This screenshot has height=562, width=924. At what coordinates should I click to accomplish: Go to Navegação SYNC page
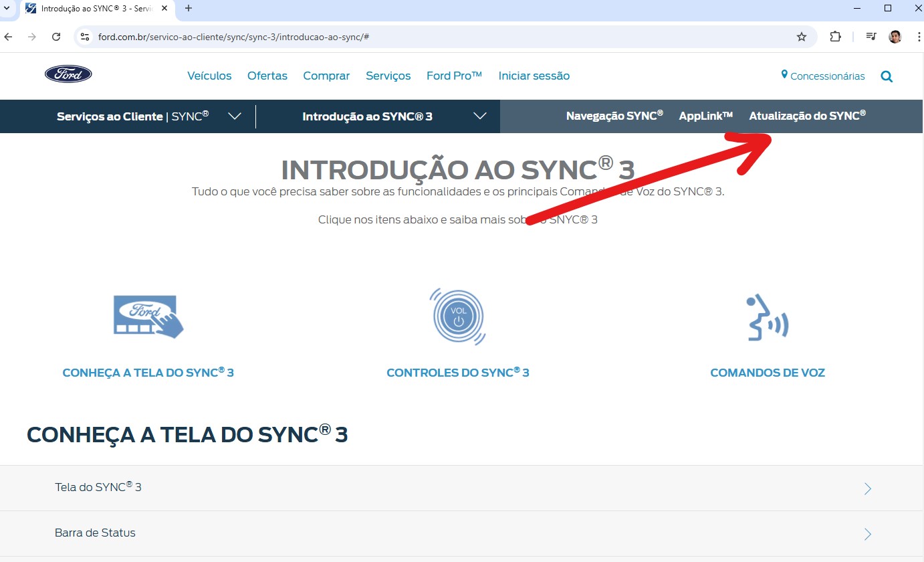pos(614,116)
